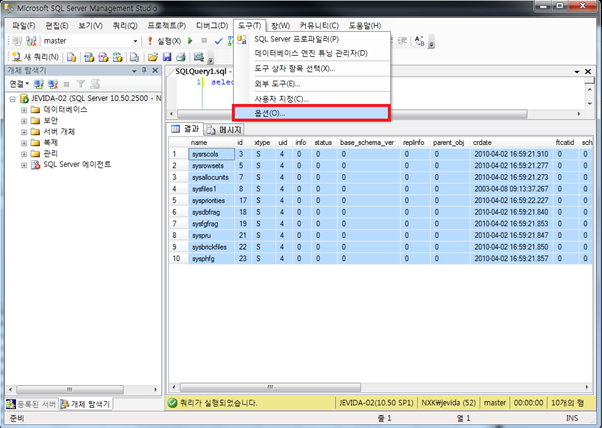
Task: Click the results grid horizontal scrollbar thumb
Action: [270, 387]
